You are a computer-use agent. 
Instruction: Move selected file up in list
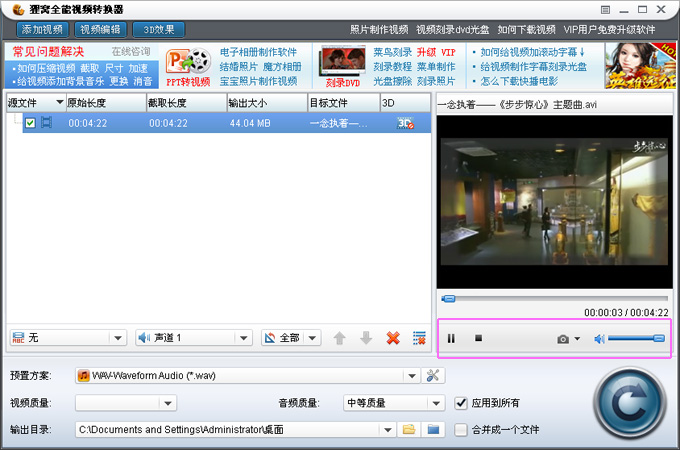[340, 338]
